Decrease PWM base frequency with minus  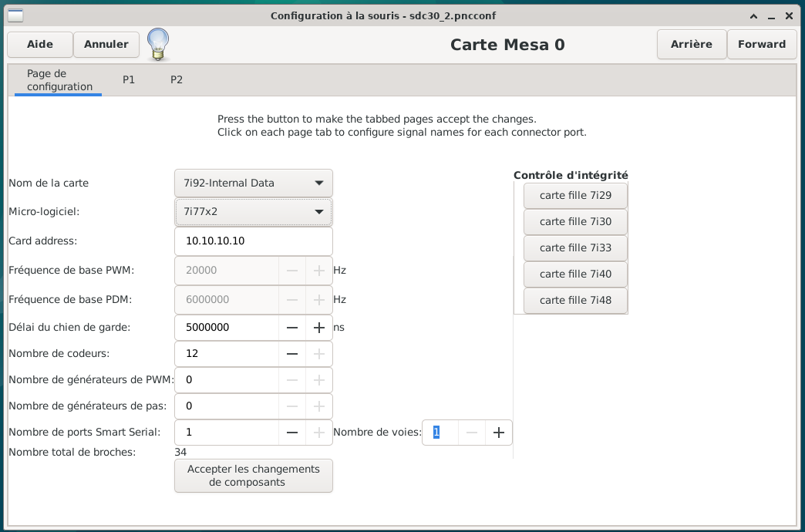coord(292,271)
